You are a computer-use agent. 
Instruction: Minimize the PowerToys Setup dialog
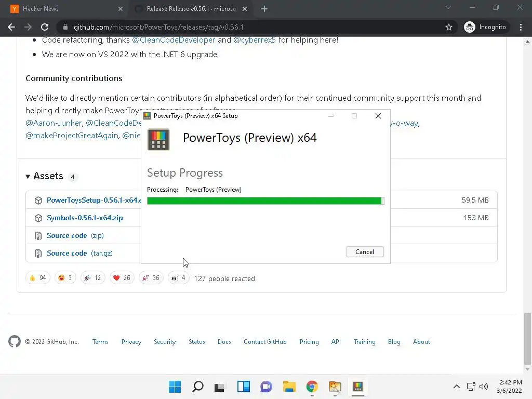coord(331,116)
